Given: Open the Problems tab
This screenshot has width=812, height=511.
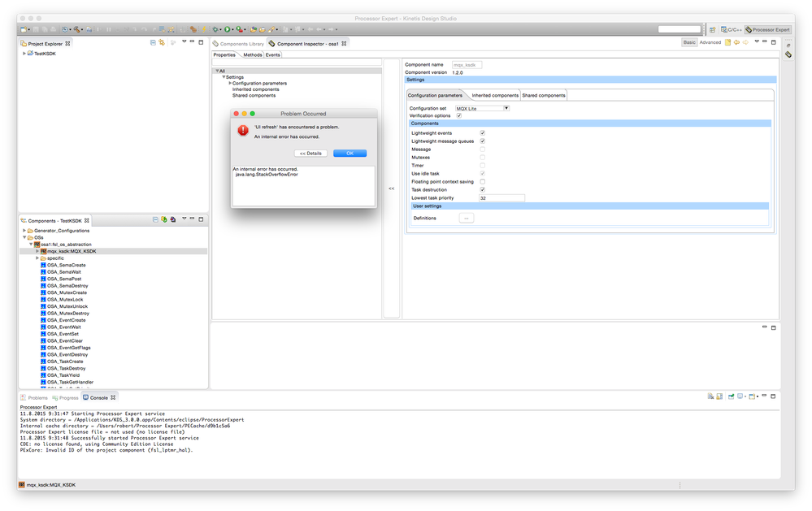Looking at the screenshot, I should point(33,397).
